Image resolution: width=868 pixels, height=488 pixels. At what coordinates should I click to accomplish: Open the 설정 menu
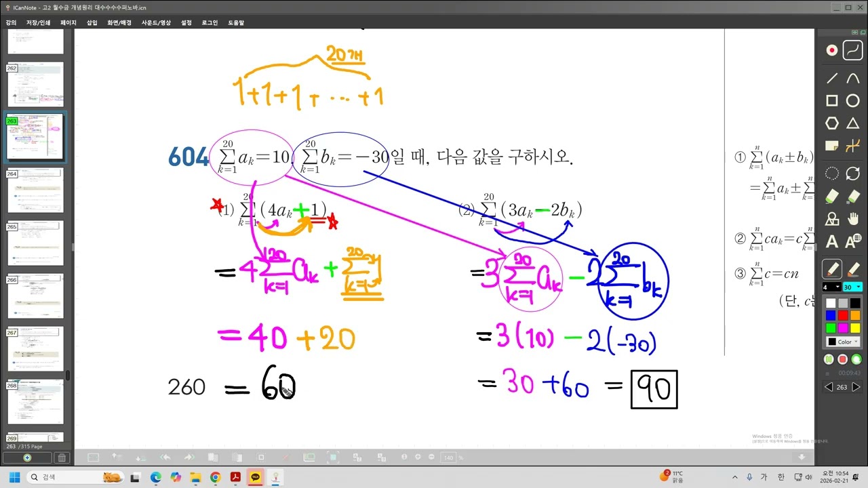186,22
